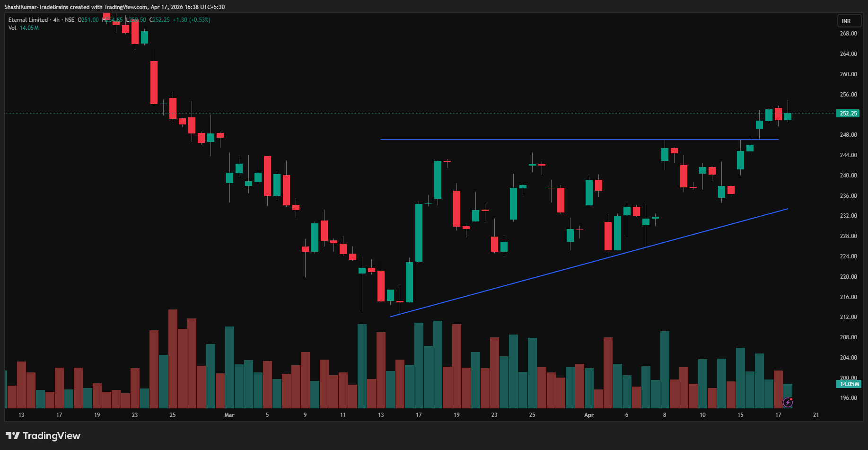Open the INR currency selector

click(x=846, y=21)
